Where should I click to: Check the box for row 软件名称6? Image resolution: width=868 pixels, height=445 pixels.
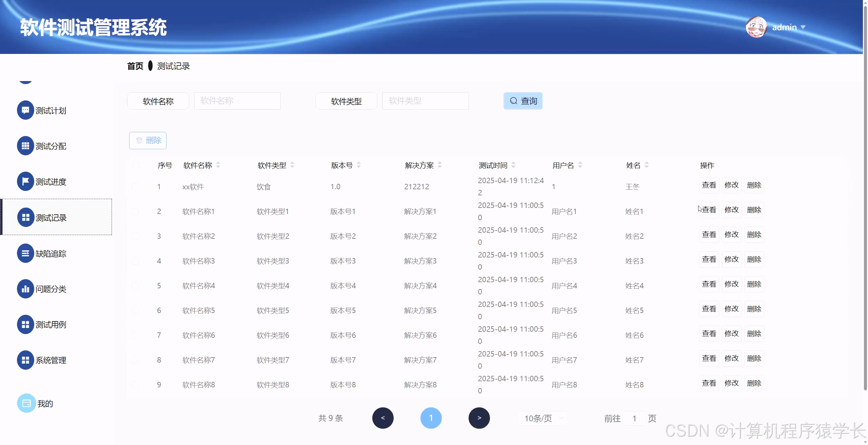tap(135, 335)
